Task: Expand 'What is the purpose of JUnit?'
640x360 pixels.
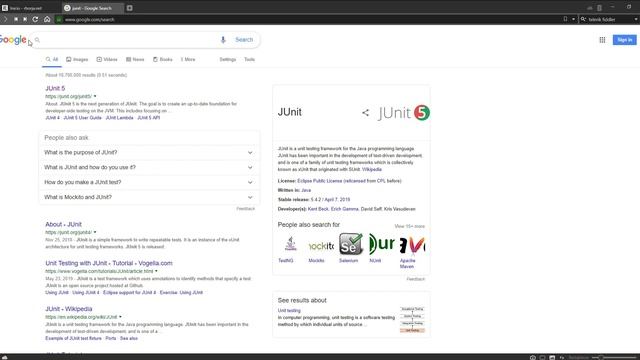Action: pyautogui.click(x=149, y=152)
